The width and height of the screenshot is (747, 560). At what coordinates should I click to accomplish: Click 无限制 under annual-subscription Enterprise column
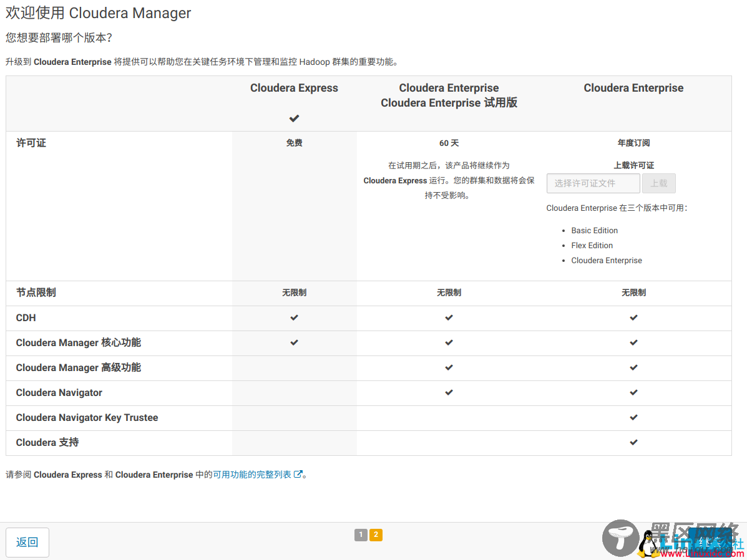[x=633, y=292]
